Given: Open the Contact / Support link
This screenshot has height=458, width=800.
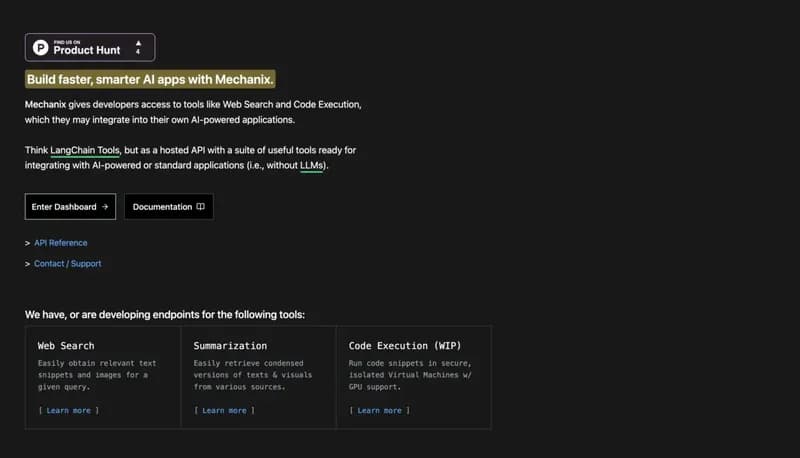Looking at the screenshot, I should point(67,264).
